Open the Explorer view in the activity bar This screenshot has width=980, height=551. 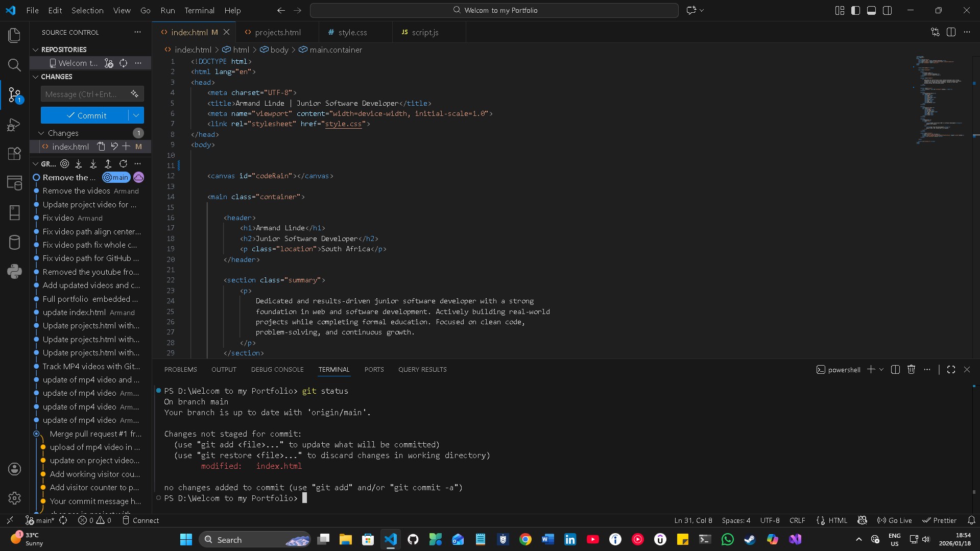(x=14, y=35)
